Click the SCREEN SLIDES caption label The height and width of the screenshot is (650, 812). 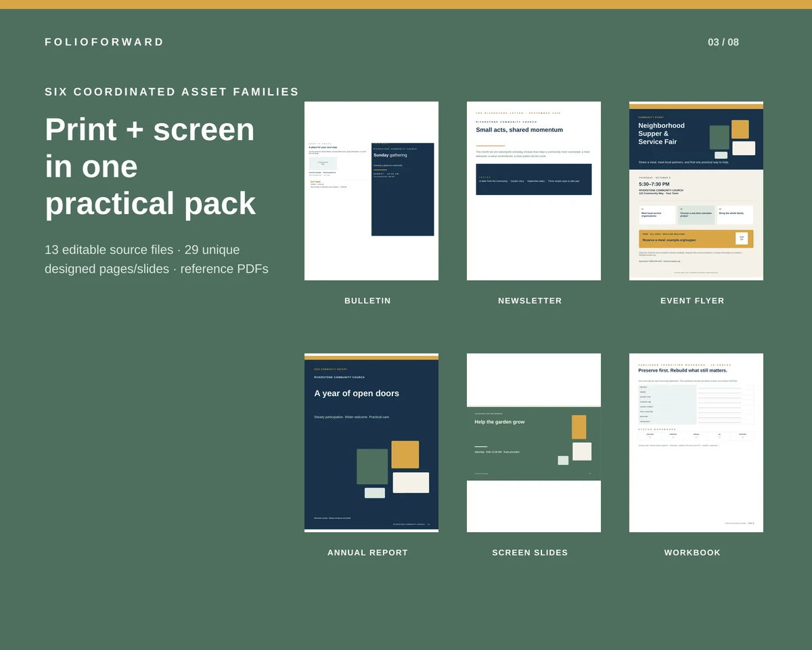pyautogui.click(x=530, y=552)
